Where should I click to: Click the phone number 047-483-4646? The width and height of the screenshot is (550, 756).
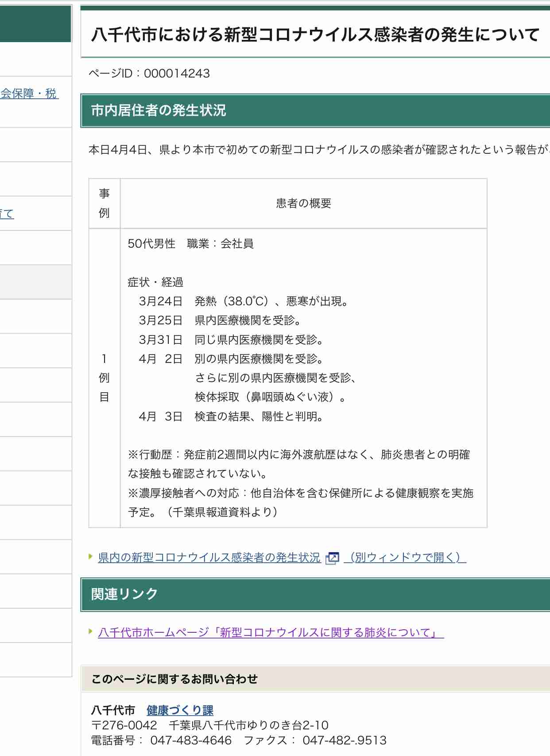click(x=191, y=740)
